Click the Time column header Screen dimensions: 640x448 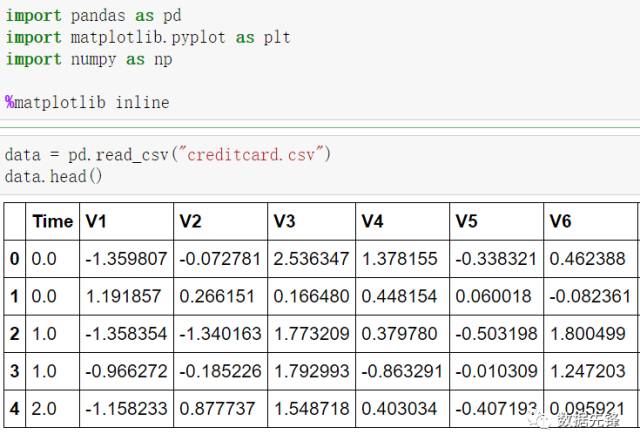click(52, 221)
